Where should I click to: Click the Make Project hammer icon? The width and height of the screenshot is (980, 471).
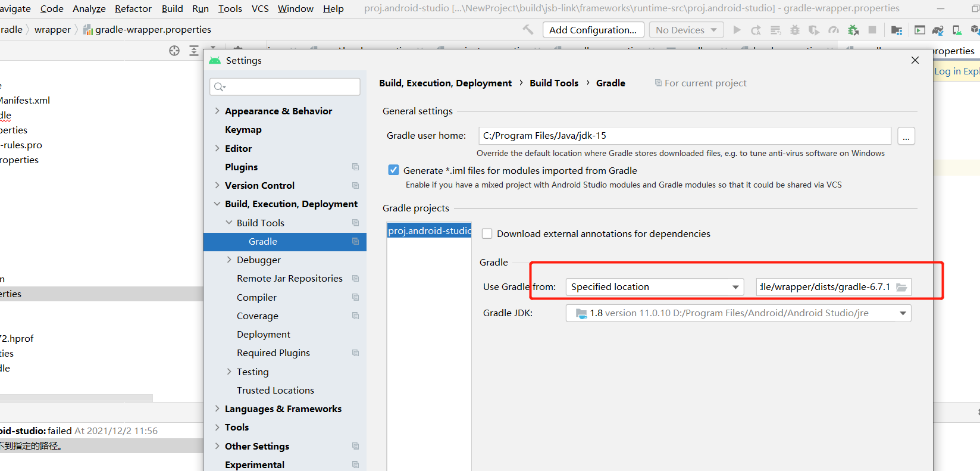point(528,30)
